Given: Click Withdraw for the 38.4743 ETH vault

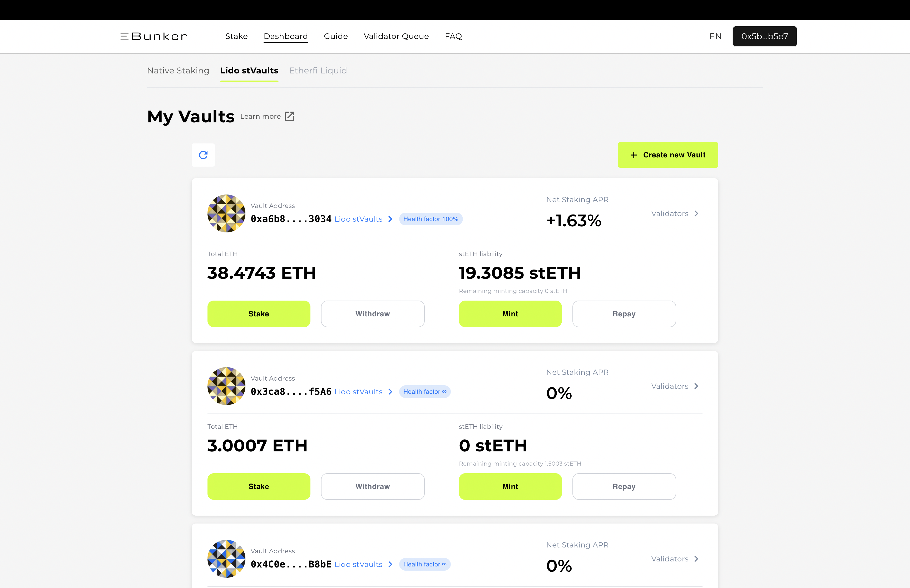Looking at the screenshot, I should 372,313.
